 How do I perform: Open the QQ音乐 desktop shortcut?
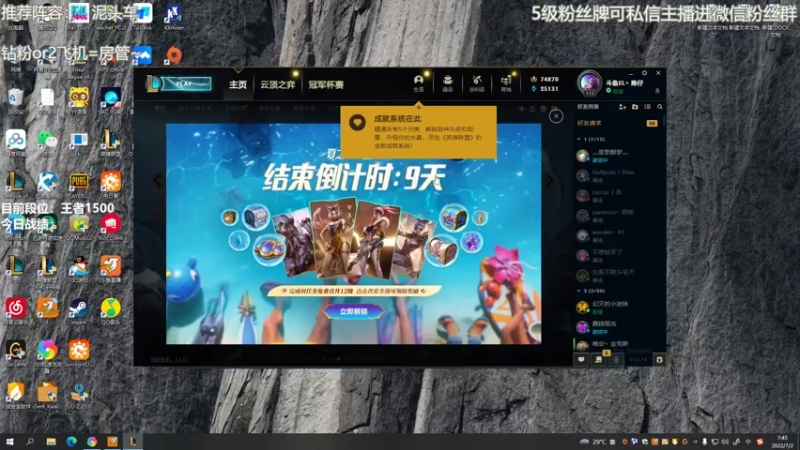pos(110,311)
